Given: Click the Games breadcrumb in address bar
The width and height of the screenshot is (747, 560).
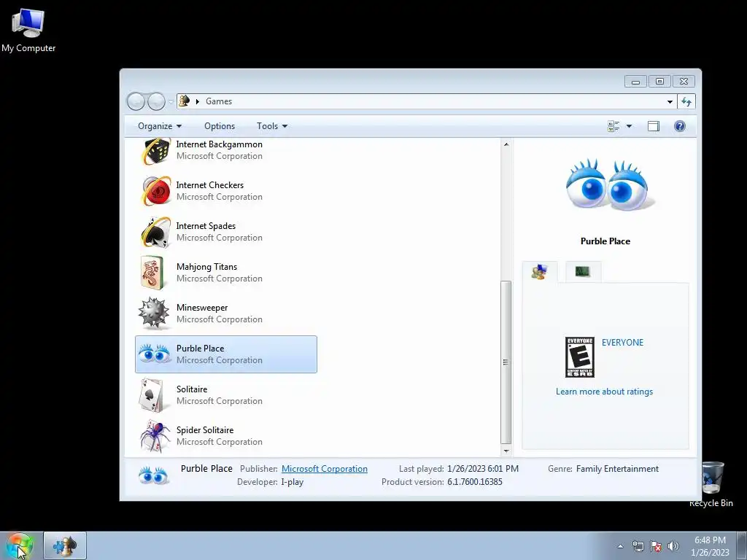Looking at the screenshot, I should [x=219, y=101].
